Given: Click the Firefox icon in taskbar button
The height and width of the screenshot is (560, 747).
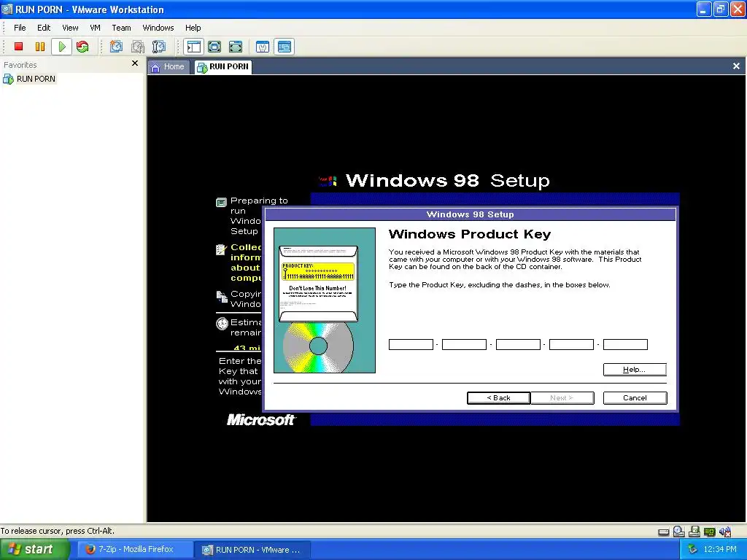Looking at the screenshot, I should [x=90, y=550].
